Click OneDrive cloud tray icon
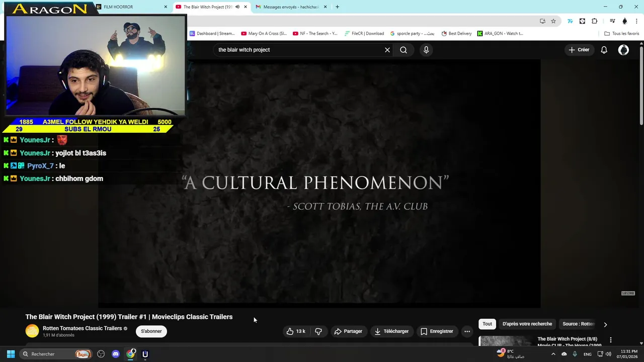644x362 pixels. [x=564, y=354]
